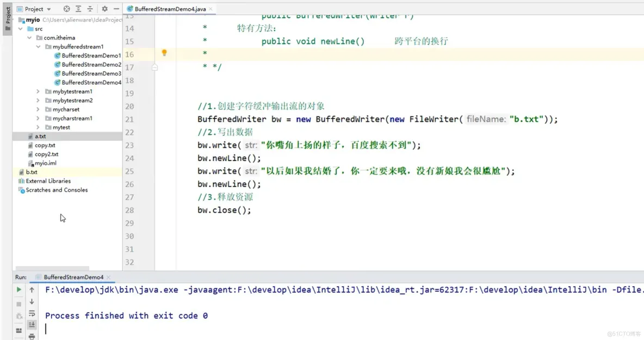Expand the mybytestream1 package chevron
The width and height of the screenshot is (644, 340).
(x=38, y=91)
